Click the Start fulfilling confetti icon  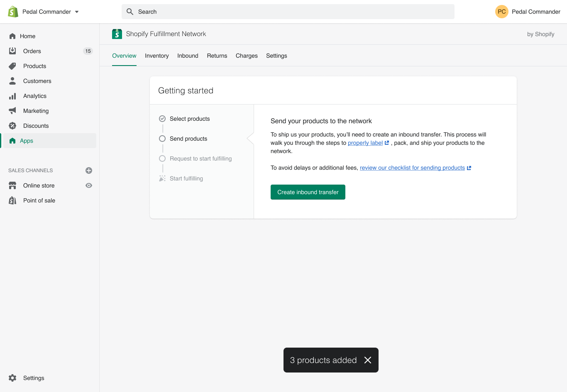pos(162,178)
